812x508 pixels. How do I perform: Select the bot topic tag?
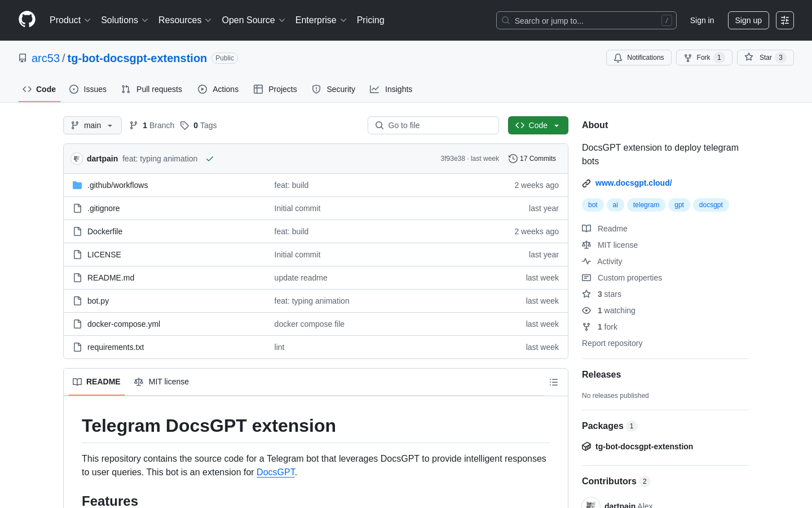(x=593, y=205)
